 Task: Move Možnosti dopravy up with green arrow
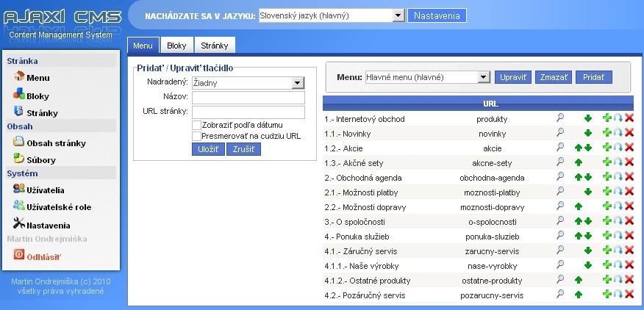[x=579, y=206]
